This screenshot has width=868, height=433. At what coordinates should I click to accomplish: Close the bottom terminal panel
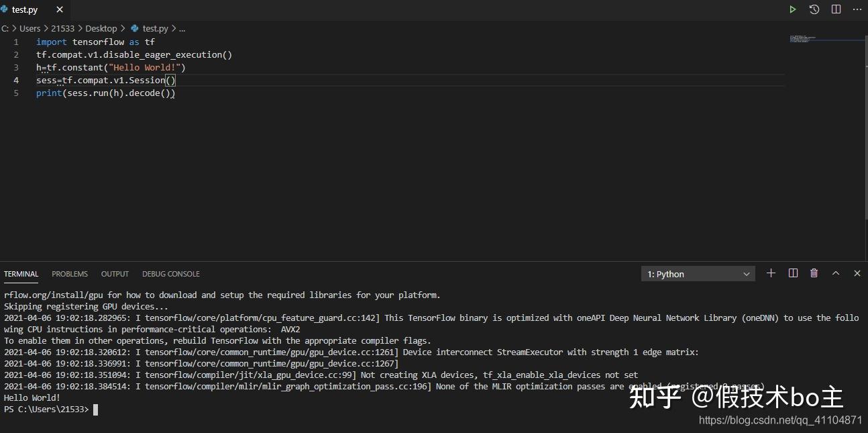(x=857, y=273)
